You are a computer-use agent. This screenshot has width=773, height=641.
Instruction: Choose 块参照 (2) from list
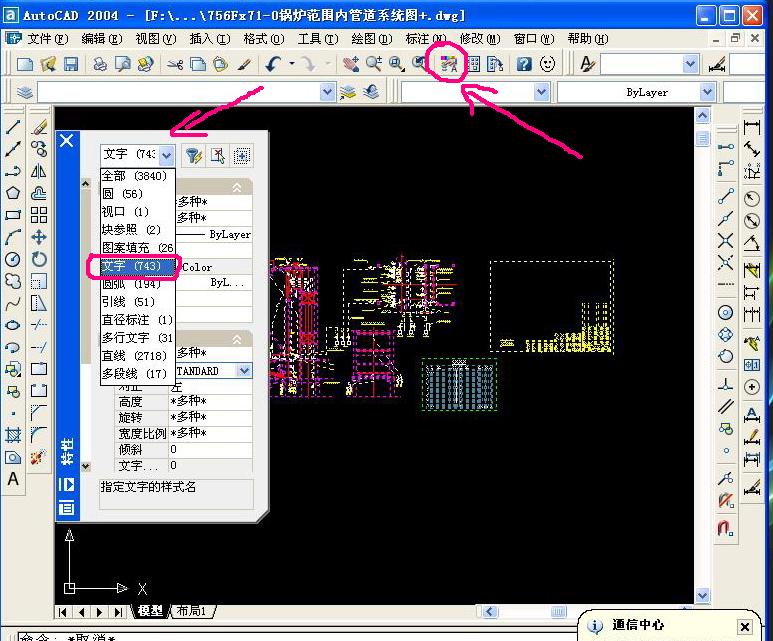click(x=138, y=230)
